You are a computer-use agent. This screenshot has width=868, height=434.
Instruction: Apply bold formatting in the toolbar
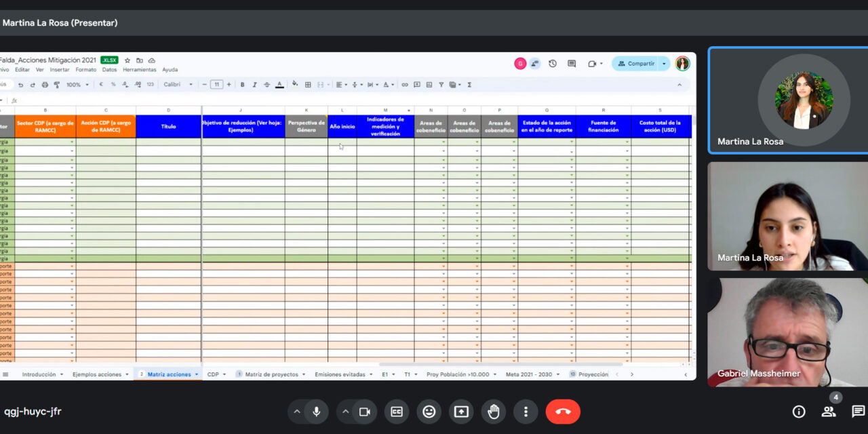[x=242, y=85]
